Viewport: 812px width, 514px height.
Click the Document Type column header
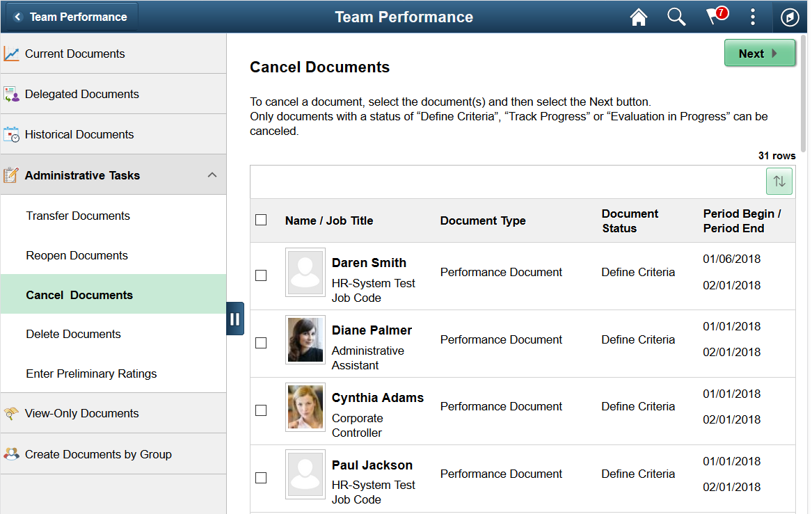pyautogui.click(x=483, y=221)
